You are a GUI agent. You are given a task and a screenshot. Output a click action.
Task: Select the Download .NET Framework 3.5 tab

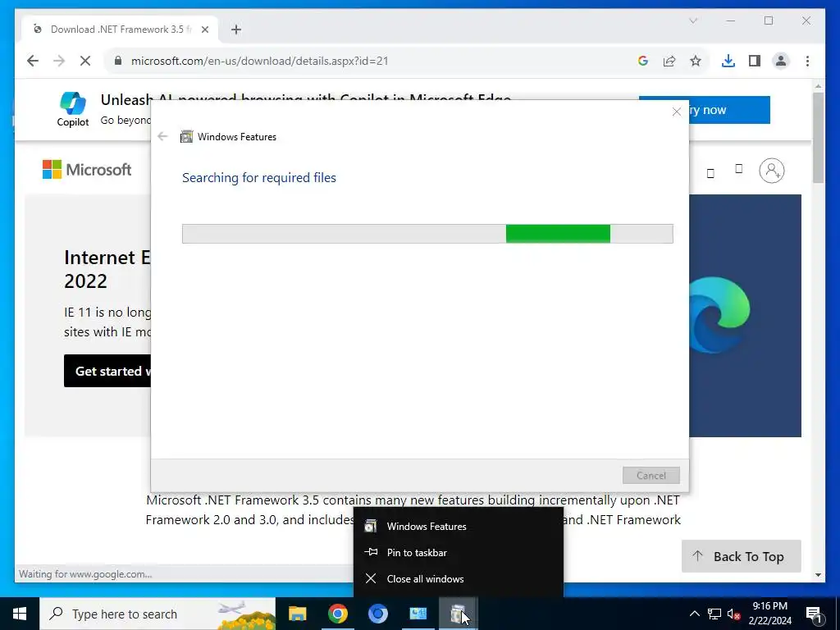point(120,30)
